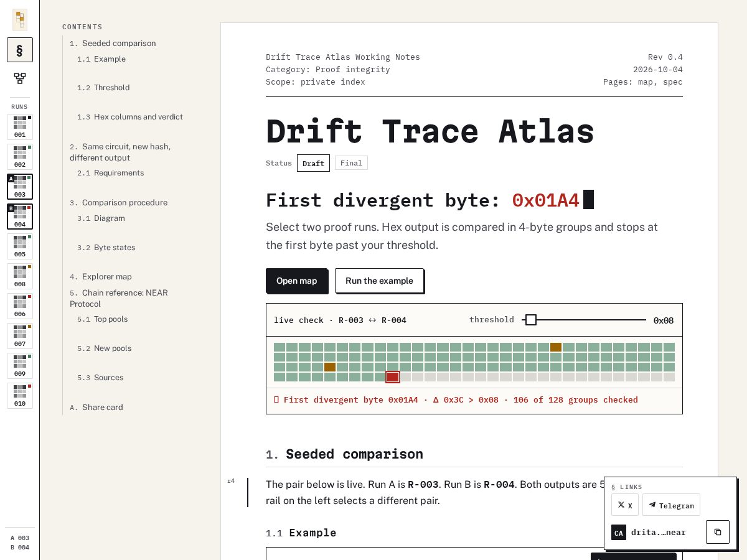Click the red divergent byte cell in grid
The image size is (747, 560).
(x=392, y=377)
